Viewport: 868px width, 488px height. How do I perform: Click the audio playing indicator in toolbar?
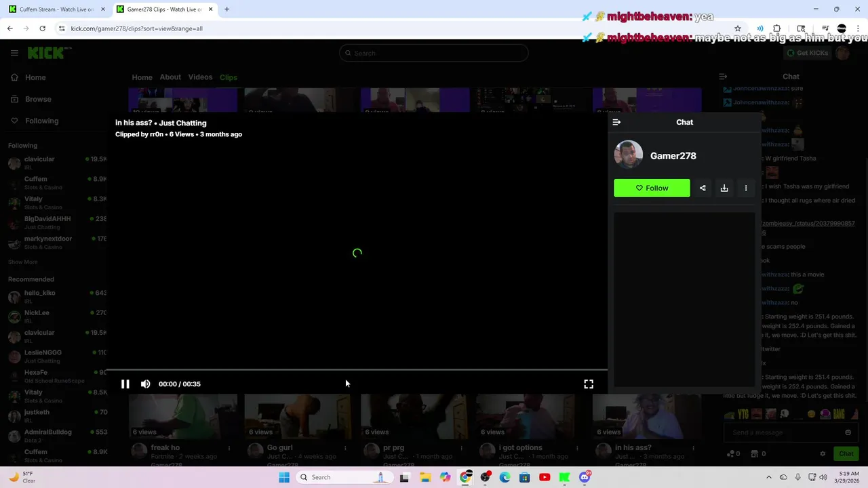pyautogui.click(x=760, y=28)
